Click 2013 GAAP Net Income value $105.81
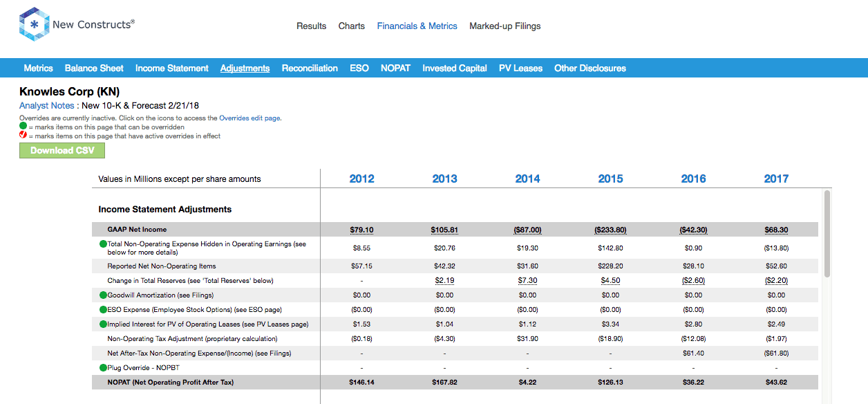868x404 pixels. click(x=444, y=230)
